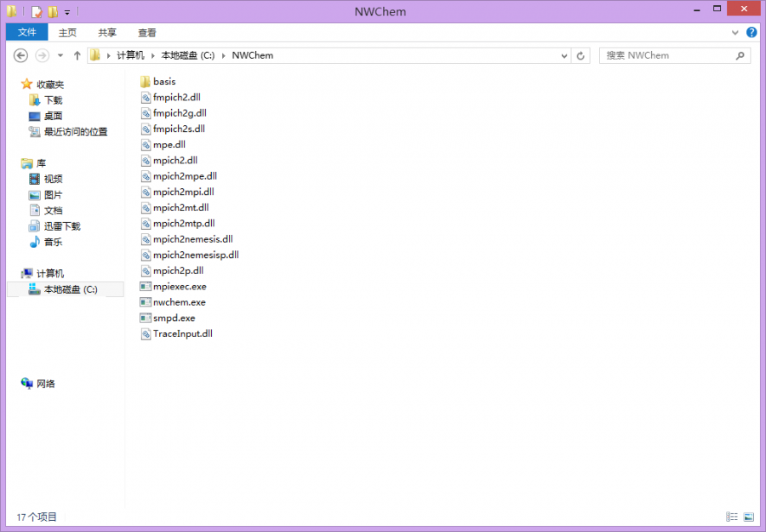This screenshot has height=532, width=766.
Task: Select the mpe.dll file icon
Action: 146,145
